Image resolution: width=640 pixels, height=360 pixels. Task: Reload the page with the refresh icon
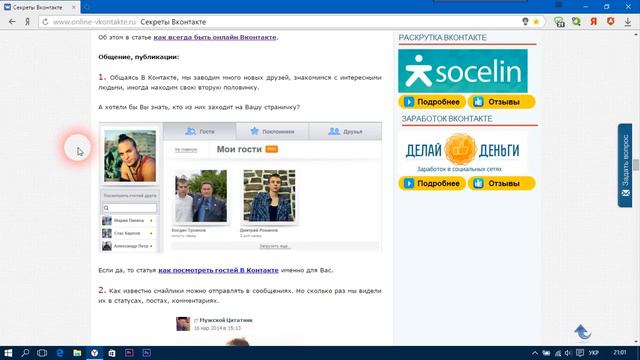45,22
